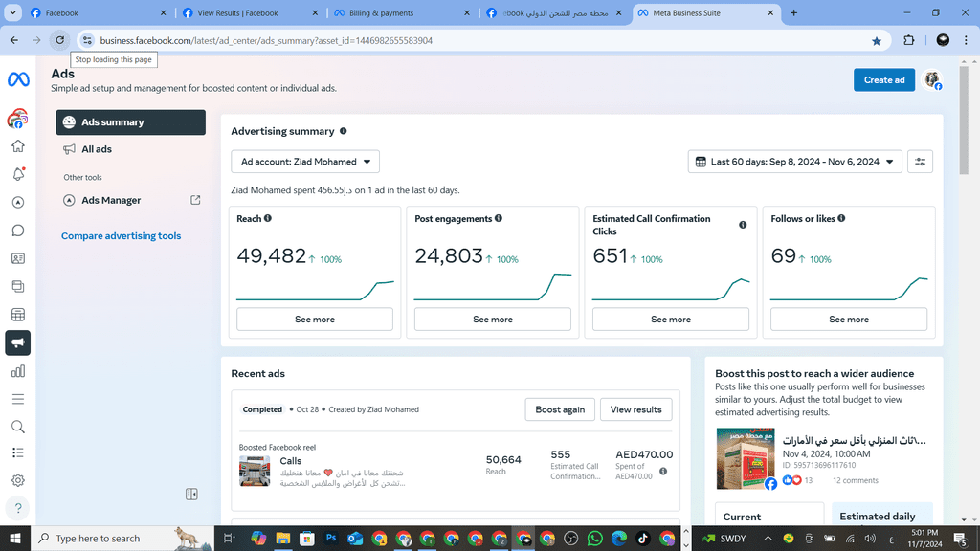The width and height of the screenshot is (980, 551).
Task: Click info icon next to Advertising summary
Action: coord(344,131)
